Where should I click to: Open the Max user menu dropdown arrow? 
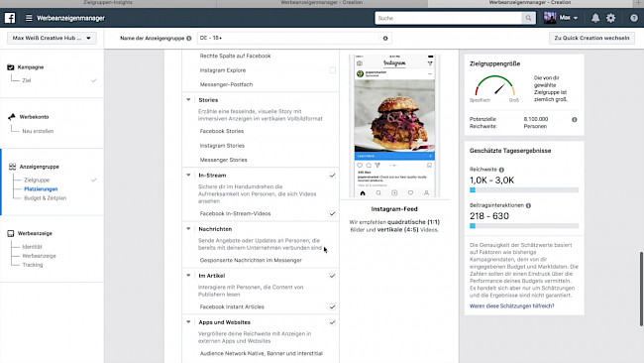[x=576, y=18]
